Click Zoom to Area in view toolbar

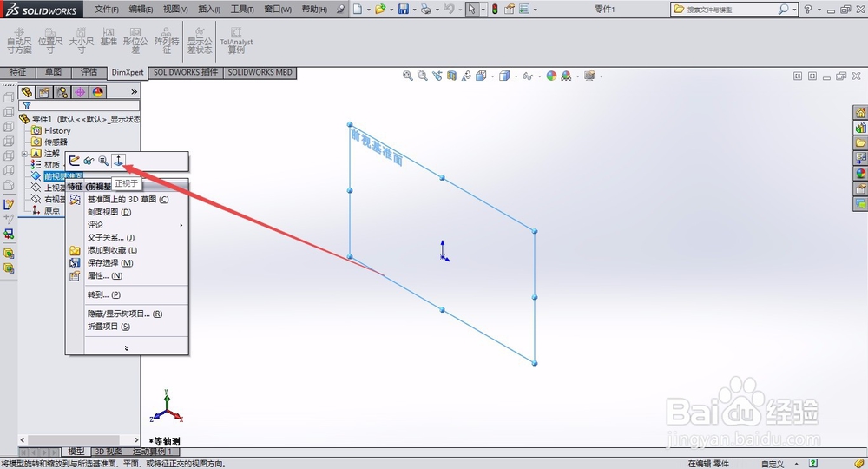click(423, 76)
